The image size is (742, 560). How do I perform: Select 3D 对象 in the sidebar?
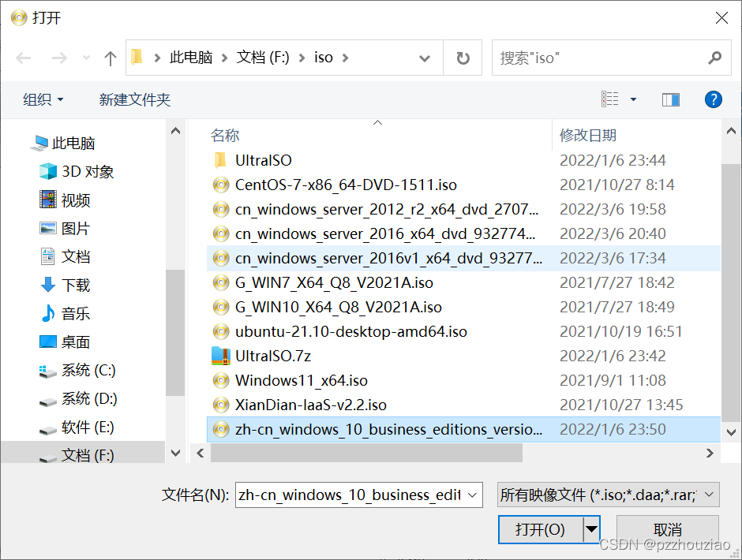[77, 171]
